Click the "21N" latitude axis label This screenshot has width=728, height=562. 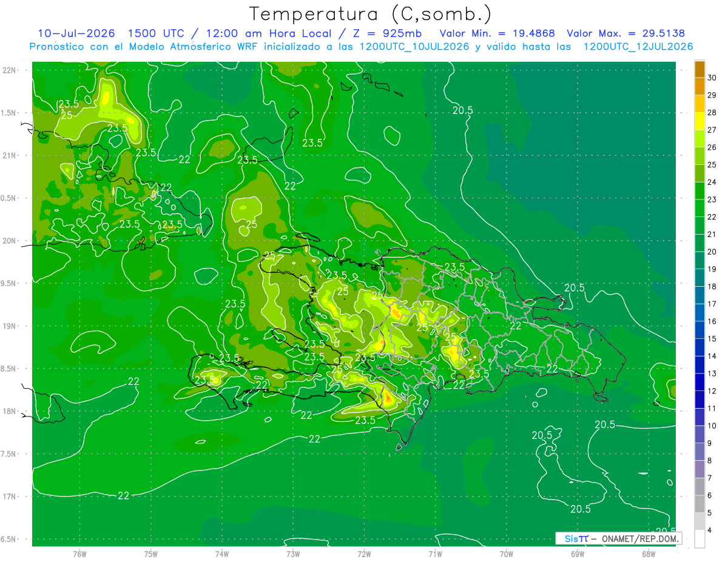[10, 156]
